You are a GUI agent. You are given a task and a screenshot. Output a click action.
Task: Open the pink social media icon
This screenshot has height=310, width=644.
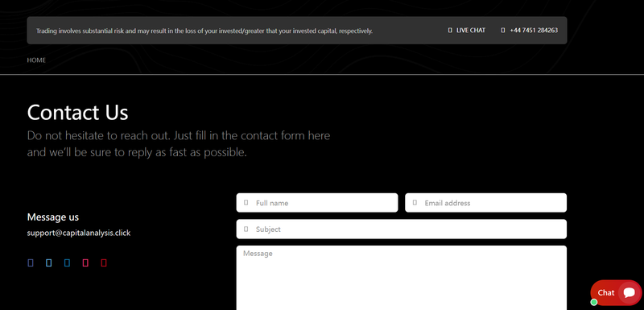click(x=85, y=262)
